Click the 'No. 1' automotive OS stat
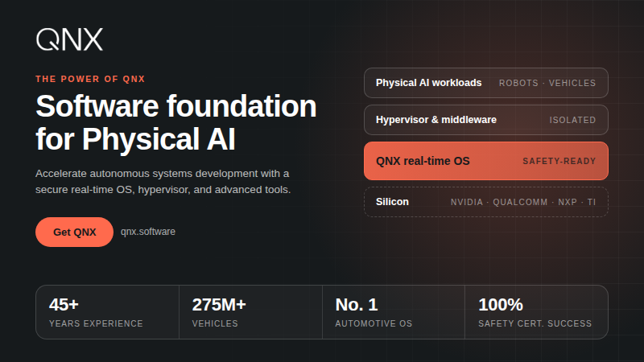This screenshot has width=644, height=362. 394,312
